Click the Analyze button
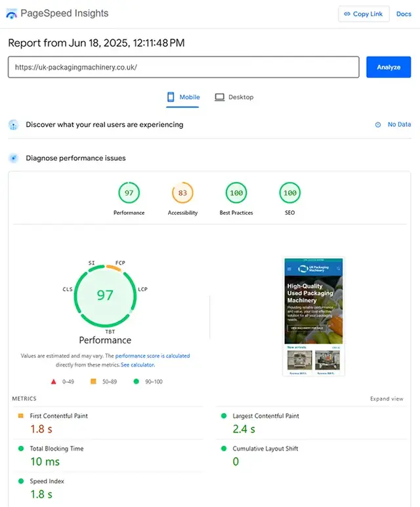 [388, 67]
